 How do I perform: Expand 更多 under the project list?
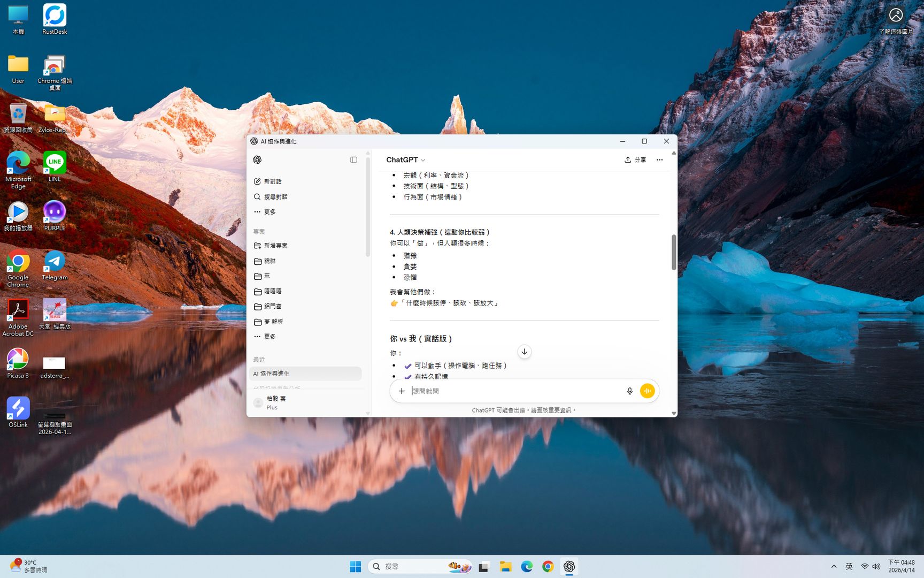tap(269, 337)
